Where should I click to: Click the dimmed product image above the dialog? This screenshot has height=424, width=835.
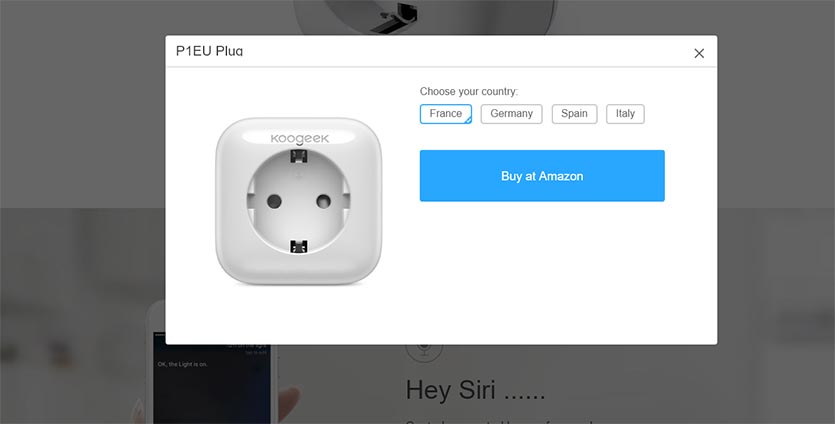tap(424, 17)
